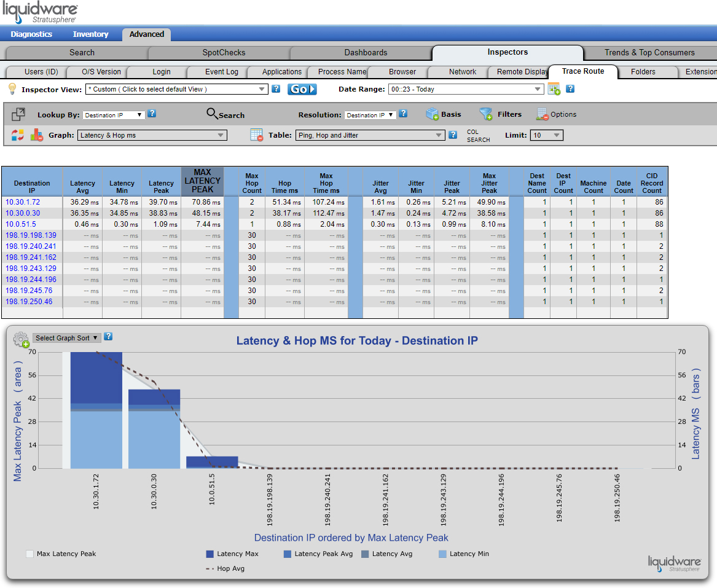Click the Options chart icon

[542, 114]
